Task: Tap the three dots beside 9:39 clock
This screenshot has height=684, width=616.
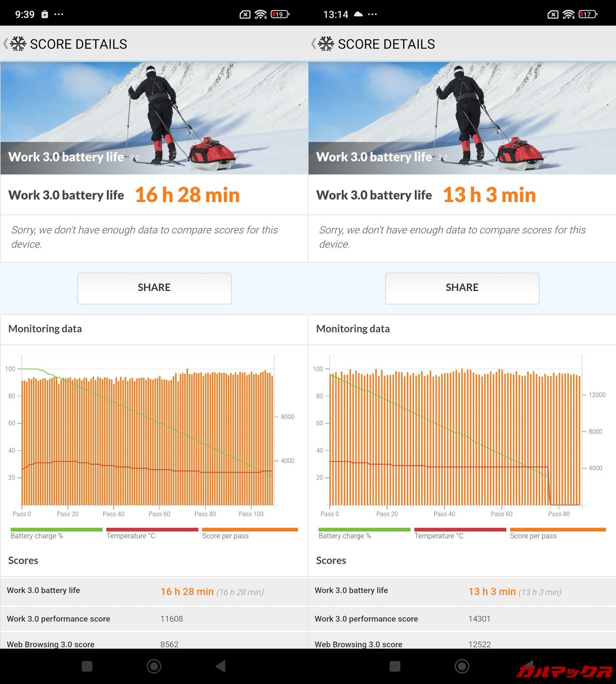Action: click(59, 14)
